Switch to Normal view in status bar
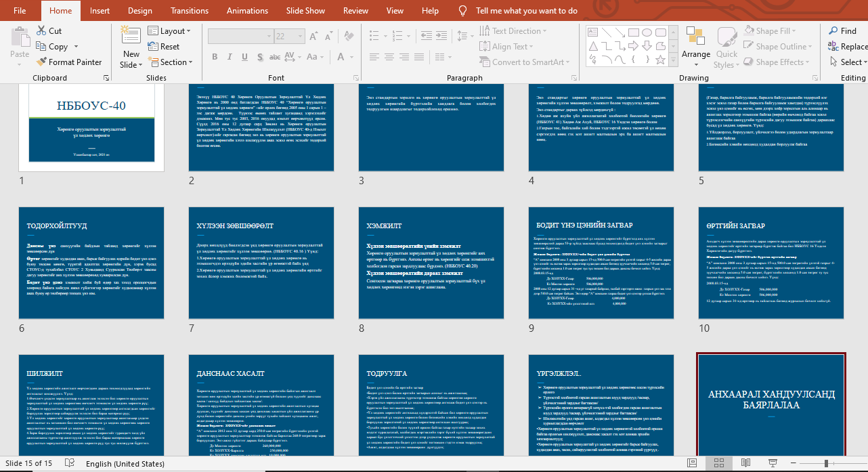The width and height of the screenshot is (868, 472). [694, 463]
